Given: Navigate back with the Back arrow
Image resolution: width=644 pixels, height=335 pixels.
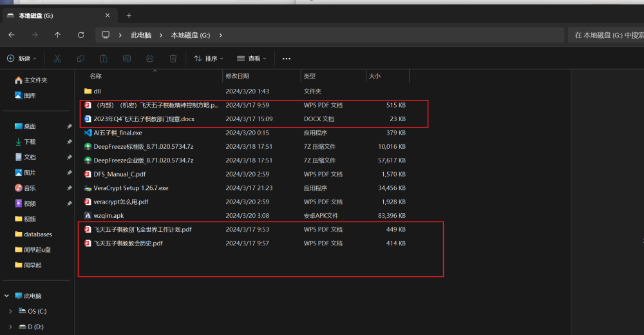Looking at the screenshot, I should [x=12, y=35].
